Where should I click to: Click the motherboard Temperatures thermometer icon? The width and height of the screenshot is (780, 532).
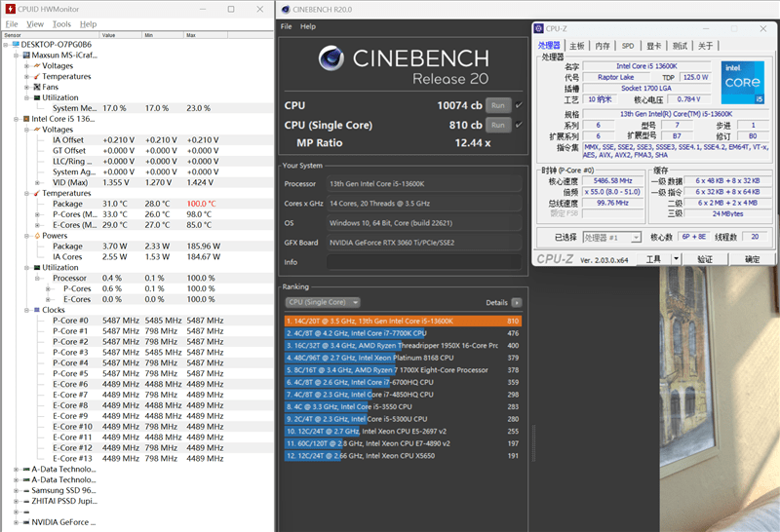click(37, 77)
